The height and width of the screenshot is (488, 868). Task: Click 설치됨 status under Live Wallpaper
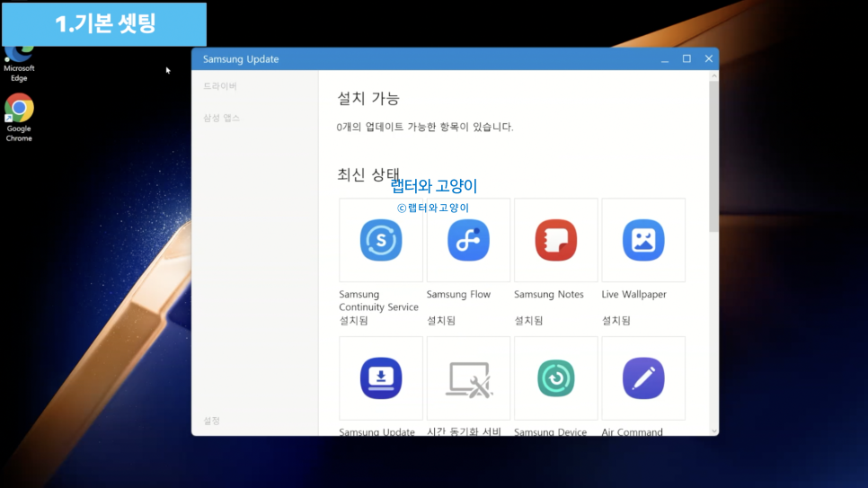coord(616,320)
